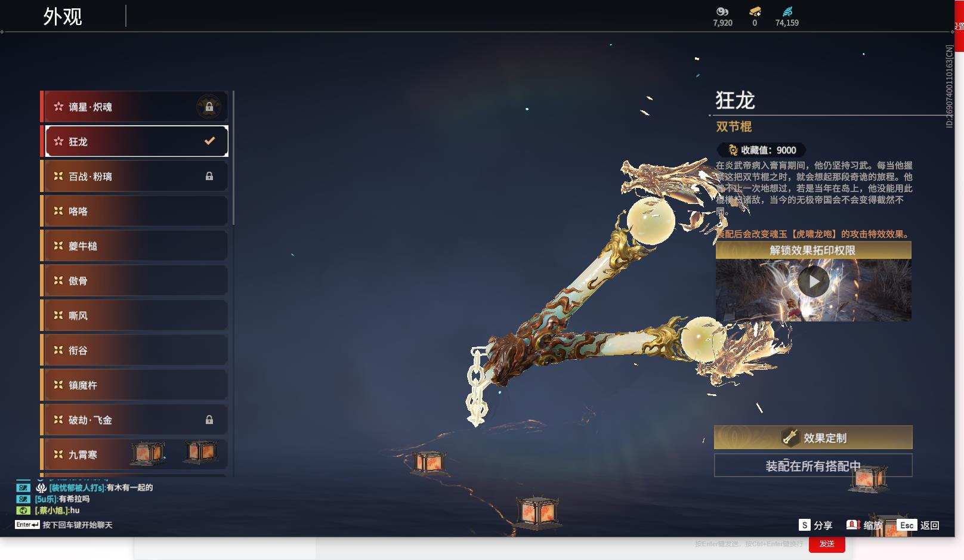
Task: Click the lock icon on 谪星·炽魂 skin
Action: (x=210, y=106)
